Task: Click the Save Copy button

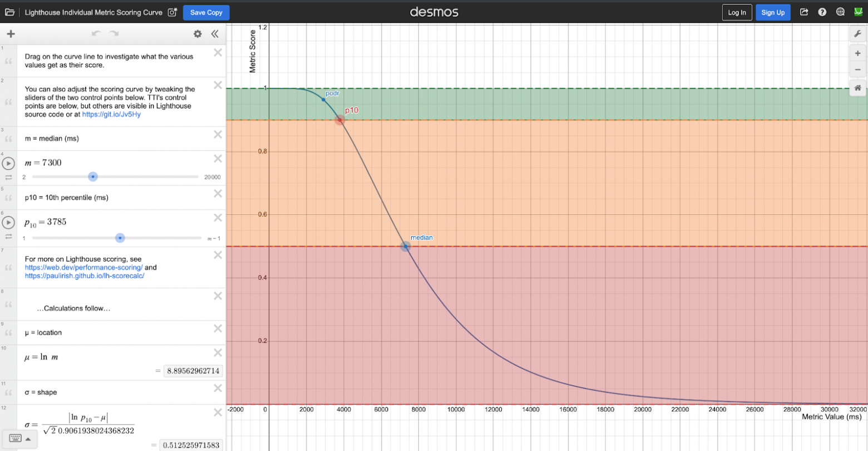Action: (206, 12)
